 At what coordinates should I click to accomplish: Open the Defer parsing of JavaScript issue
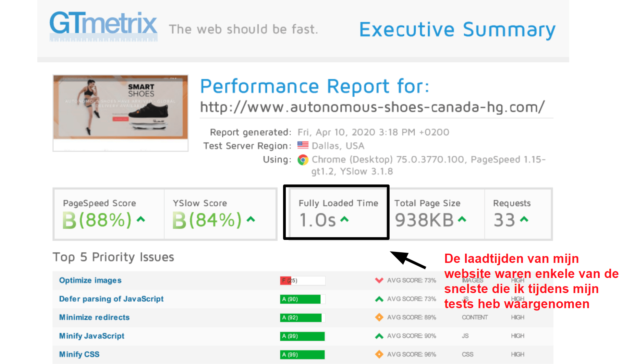click(111, 299)
